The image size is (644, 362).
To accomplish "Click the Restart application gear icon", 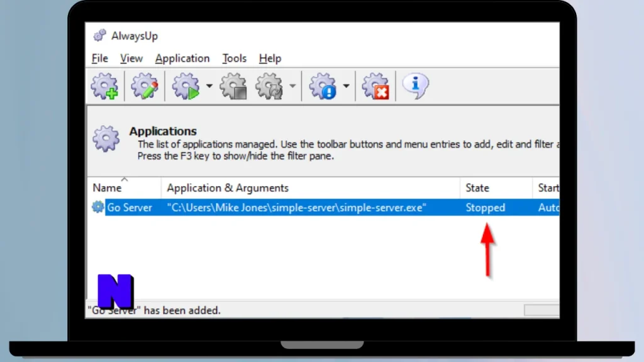I will [269, 86].
